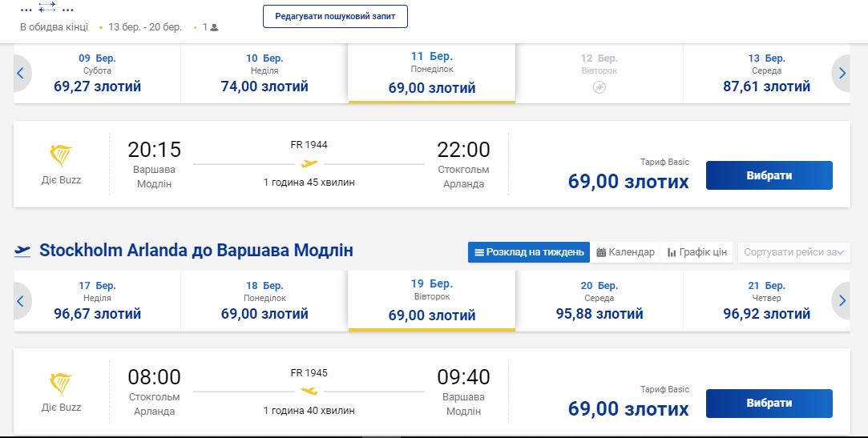Open the Графік цін price chart view
The height and width of the screenshot is (438, 868).
(696, 252)
